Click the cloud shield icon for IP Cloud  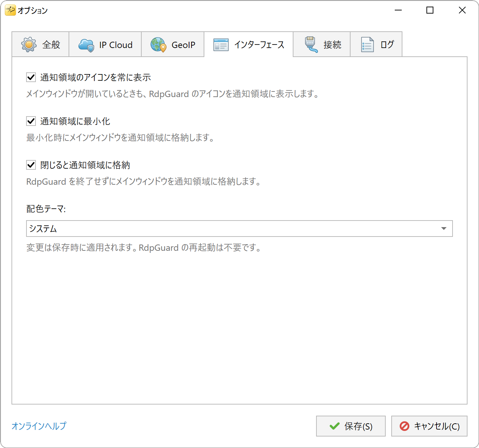pyautogui.click(x=86, y=45)
